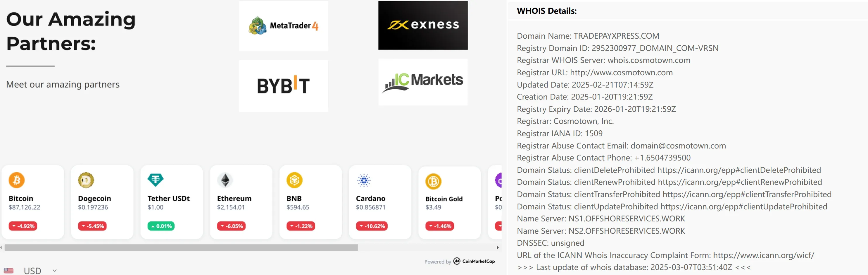Click the Bitcoin Gold coin icon
Screen dimensions: 868x275
point(433,182)
